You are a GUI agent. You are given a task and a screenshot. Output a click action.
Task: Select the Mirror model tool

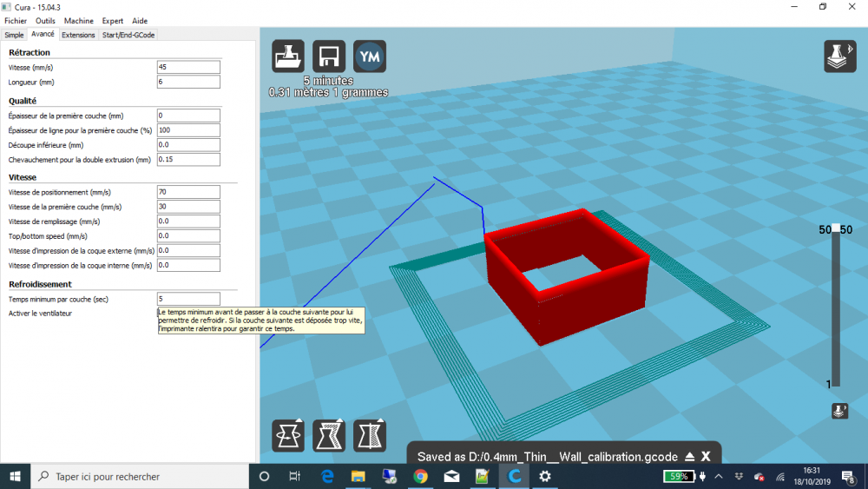[370, 435]
